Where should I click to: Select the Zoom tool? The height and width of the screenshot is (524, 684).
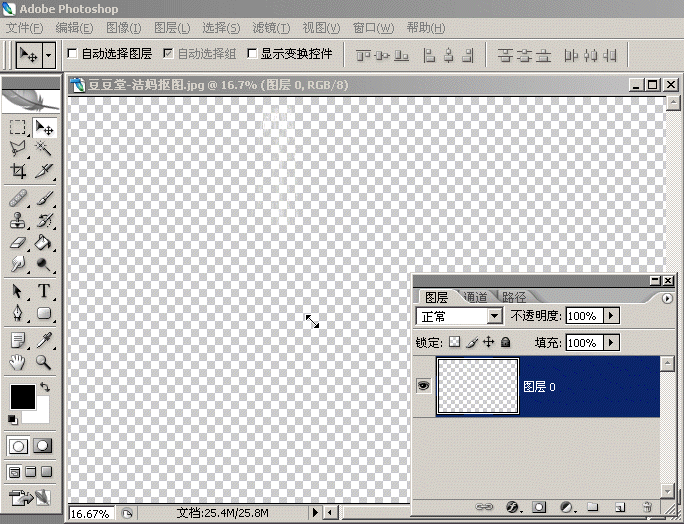44,362
